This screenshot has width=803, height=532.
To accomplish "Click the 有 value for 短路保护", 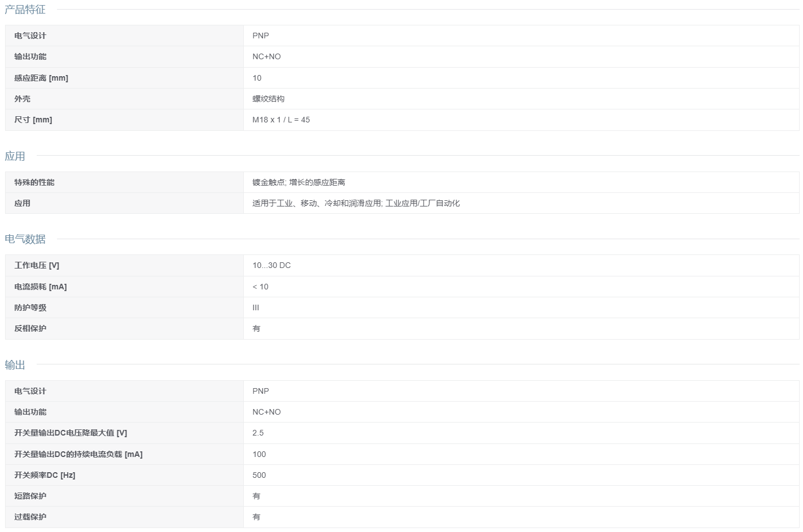I will pyautogui.click(x=256, y=496).
